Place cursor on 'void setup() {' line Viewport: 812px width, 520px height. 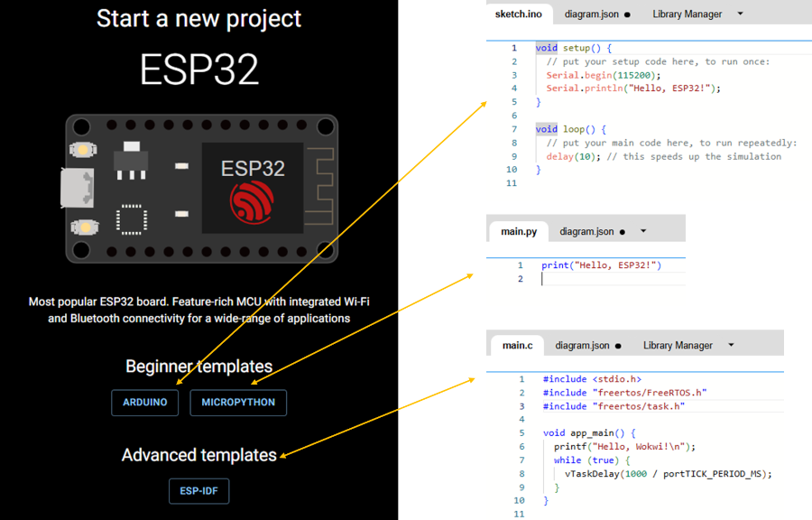tap(573, 48)
